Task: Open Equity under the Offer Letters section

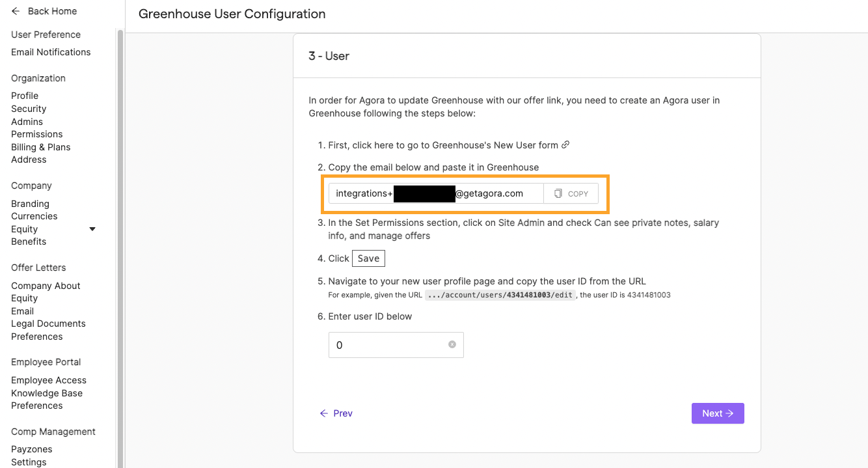Action: point(25,298)
